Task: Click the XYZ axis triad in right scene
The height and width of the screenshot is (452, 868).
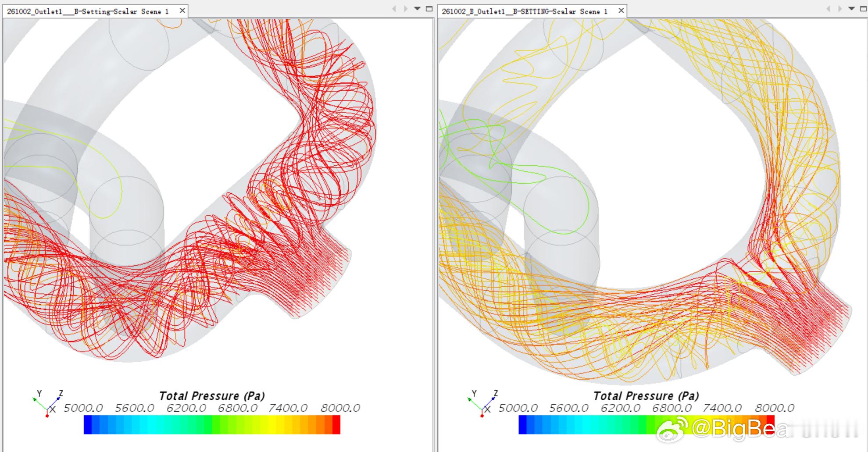Action: click(482, 403)
